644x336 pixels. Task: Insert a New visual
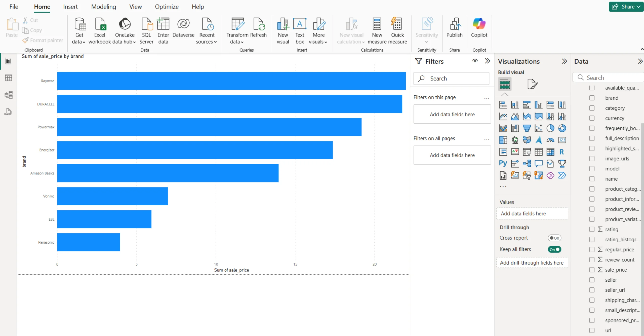tap(283, 31)
